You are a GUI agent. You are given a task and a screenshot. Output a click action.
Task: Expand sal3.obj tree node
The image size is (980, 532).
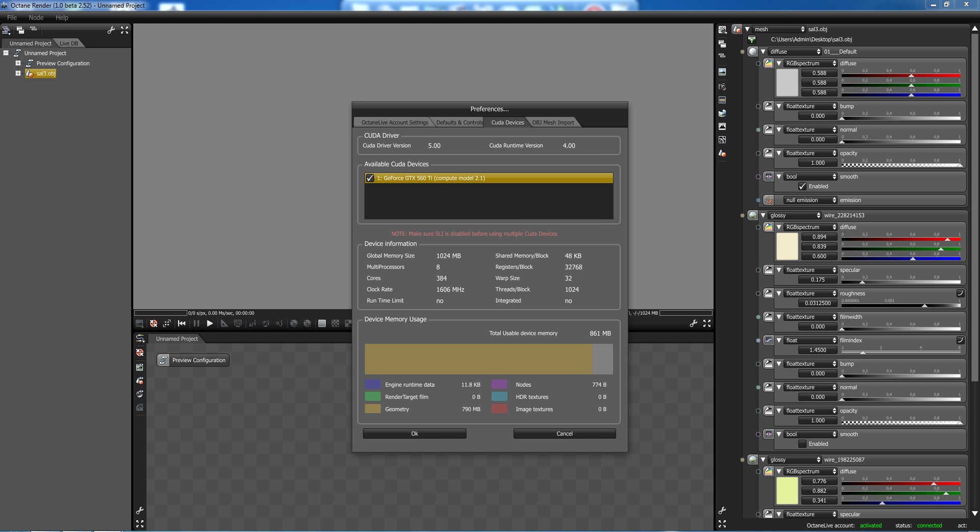pyautogui.click(x=18, y=73)
